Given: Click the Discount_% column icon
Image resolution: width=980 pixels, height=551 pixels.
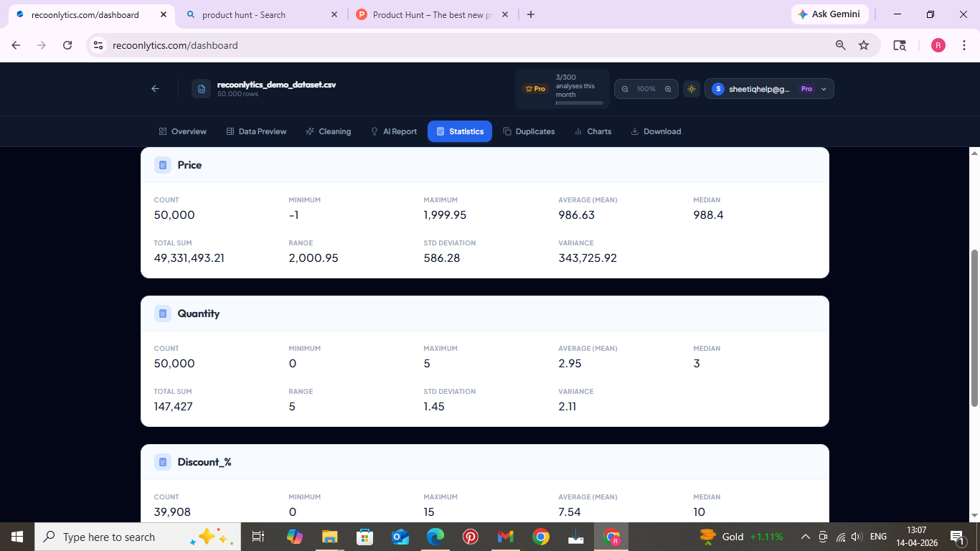Looking at the screenshot, I should [x=163, y=462].
